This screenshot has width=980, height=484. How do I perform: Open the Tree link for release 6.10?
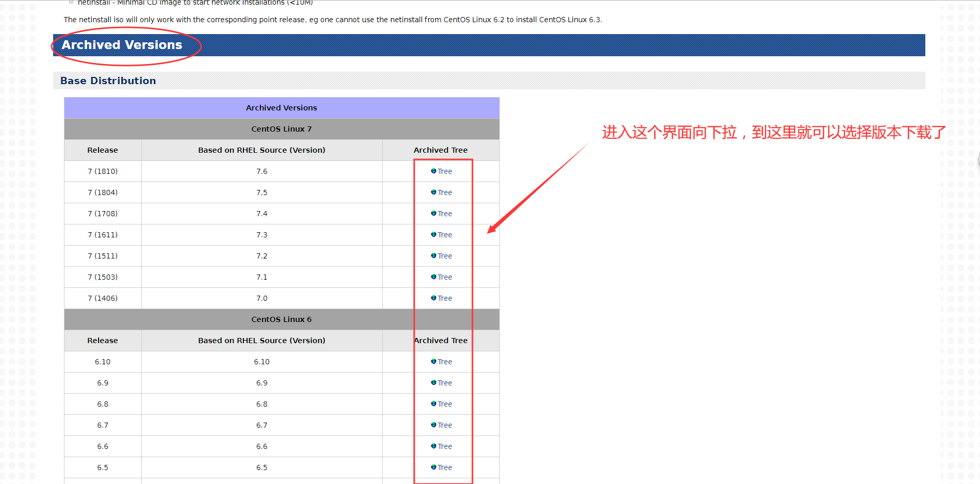click(x=445, y=362)
